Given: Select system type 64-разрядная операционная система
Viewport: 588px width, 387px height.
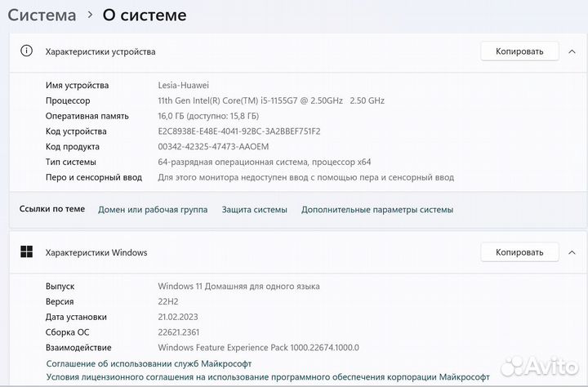Looking at the screenshot, I should (x=265, y=162).
